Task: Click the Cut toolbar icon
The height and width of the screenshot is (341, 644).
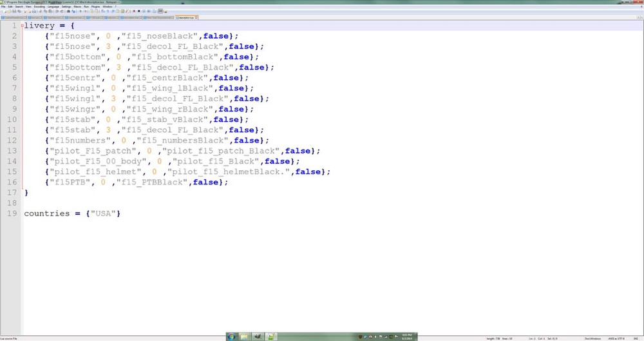Action: pyautogui.click(x=41, y=11)
